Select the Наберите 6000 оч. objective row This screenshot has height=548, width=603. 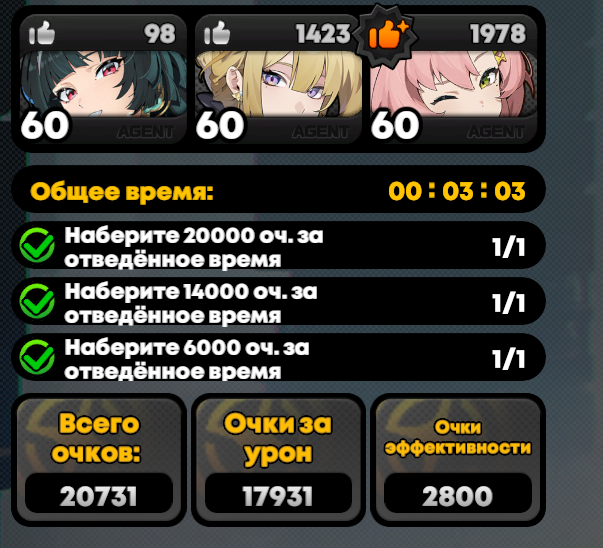tap(278, 357)
